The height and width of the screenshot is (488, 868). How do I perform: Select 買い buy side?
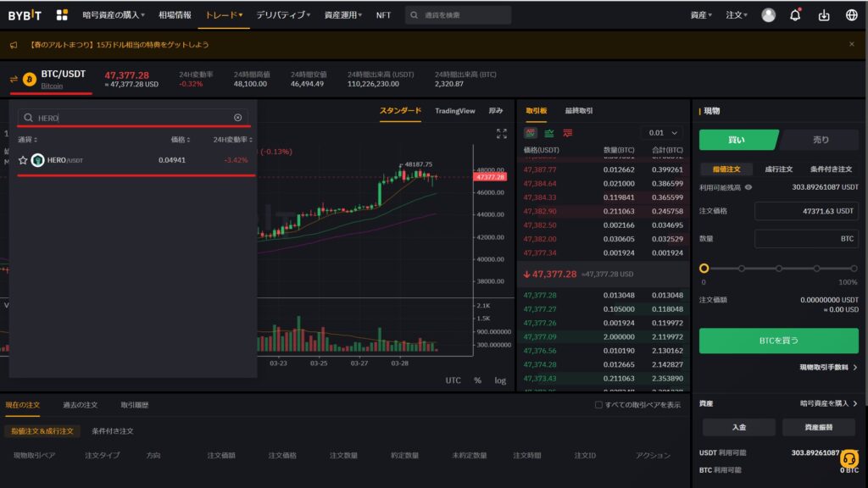[x=738, y=140]
